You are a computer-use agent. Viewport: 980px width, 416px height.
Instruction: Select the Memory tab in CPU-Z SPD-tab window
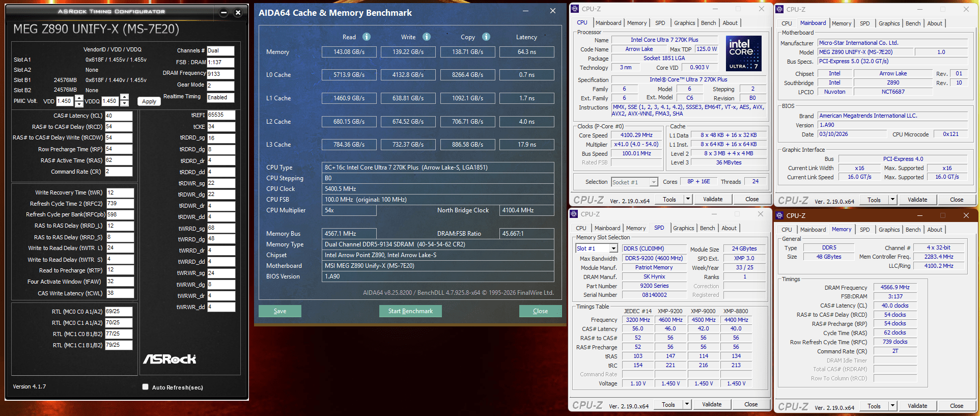636,228
